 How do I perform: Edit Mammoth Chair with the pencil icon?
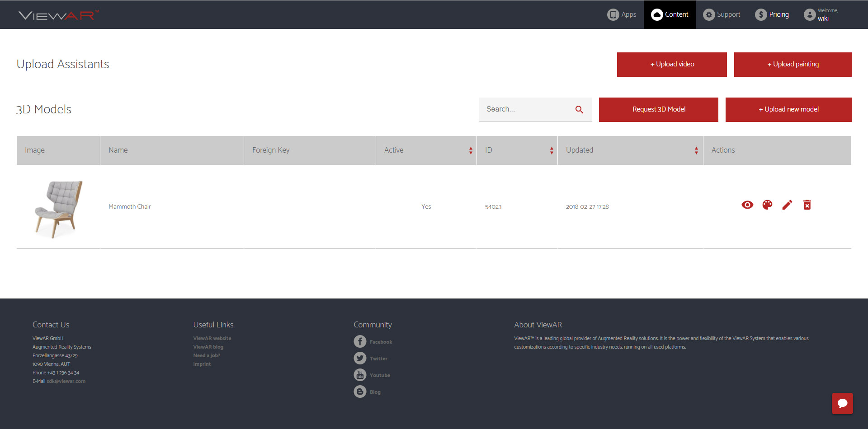coord(787,205)
